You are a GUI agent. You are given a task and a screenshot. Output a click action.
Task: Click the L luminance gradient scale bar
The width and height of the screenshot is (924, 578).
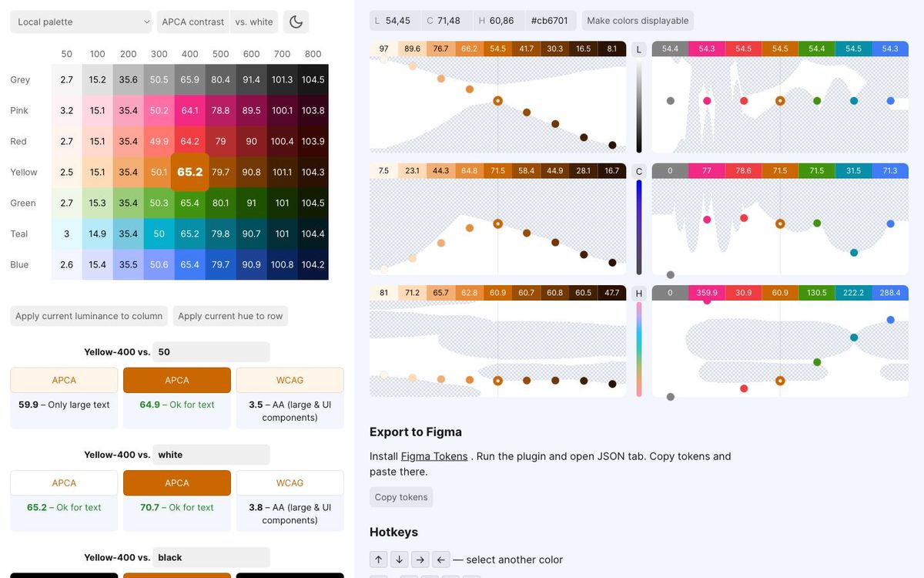(x=639, y=106)
